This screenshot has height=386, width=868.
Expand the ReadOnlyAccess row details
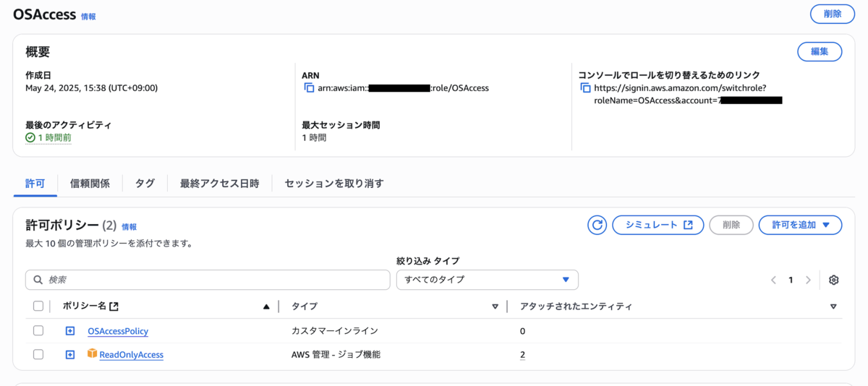[70, 354]
